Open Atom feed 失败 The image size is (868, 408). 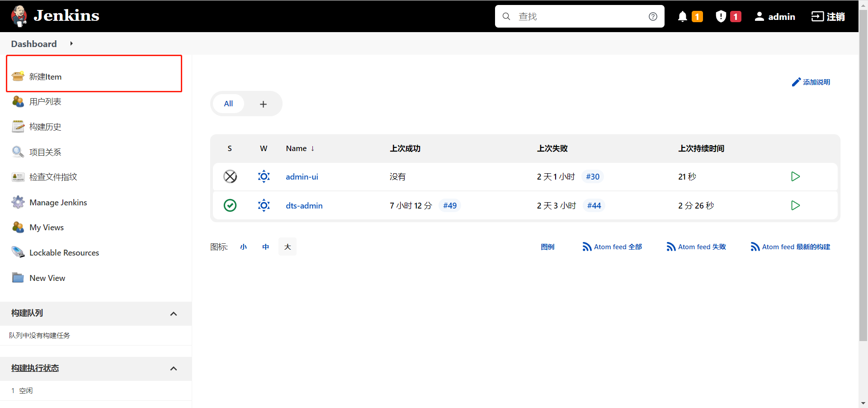697,247
